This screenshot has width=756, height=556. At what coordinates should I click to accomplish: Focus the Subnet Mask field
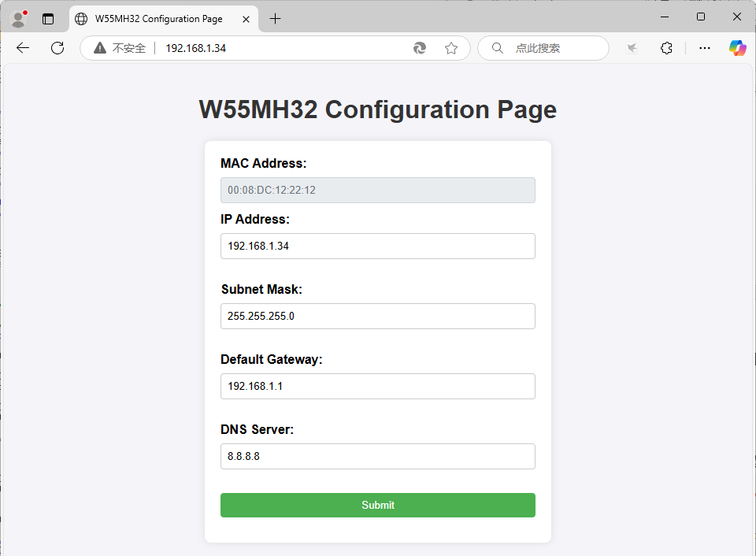378,316
